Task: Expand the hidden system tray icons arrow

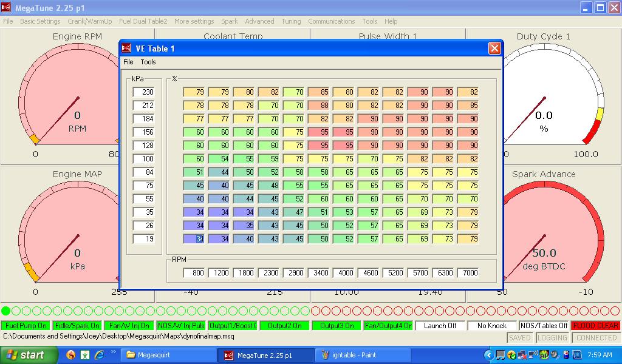Action: pyautogui.click(x=488, y=355)
